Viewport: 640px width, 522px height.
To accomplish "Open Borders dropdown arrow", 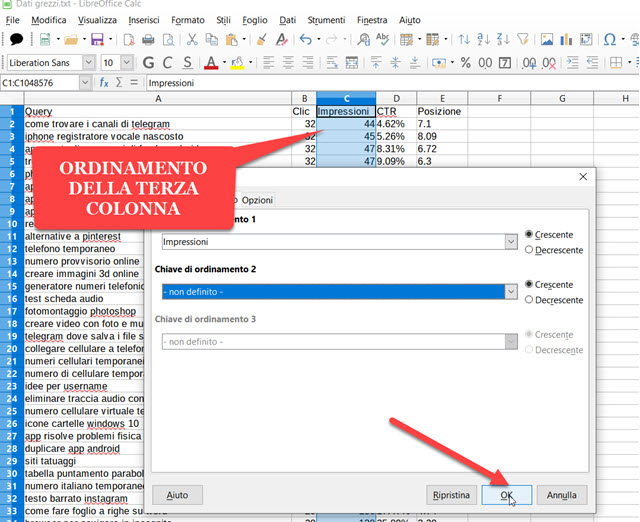I will [x=630, y=63].
